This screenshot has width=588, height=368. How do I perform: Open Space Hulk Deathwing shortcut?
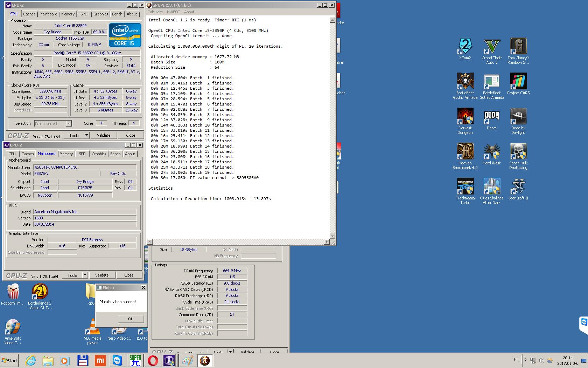518,156
